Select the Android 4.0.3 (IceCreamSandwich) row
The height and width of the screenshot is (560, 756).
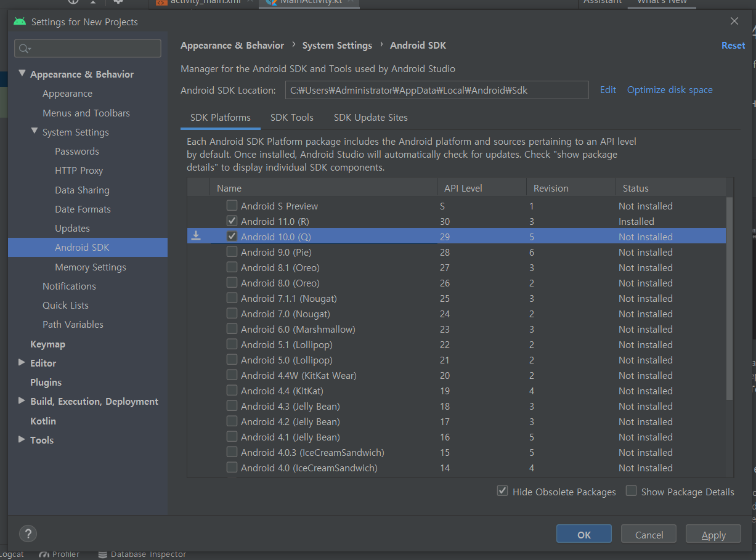pyautogui.click(x=456, y=452)
